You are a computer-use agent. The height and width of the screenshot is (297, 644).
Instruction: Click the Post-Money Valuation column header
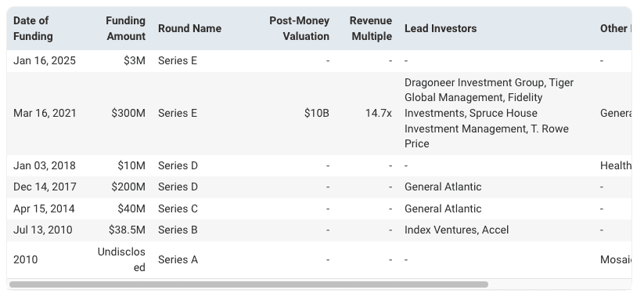tap(299, 28)
